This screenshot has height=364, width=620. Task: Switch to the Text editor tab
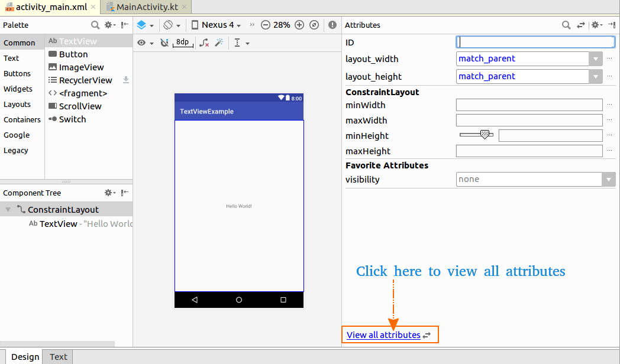tap(58, 357)
